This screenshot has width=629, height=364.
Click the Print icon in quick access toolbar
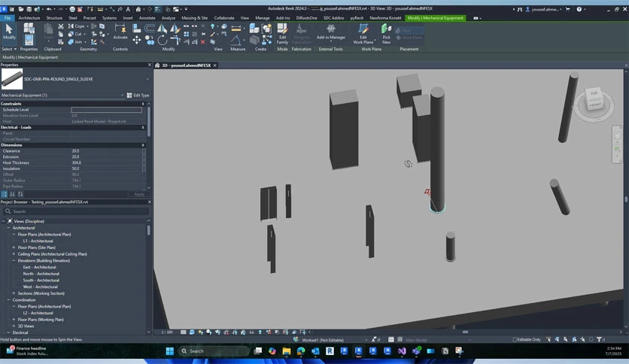coord(72,9)
